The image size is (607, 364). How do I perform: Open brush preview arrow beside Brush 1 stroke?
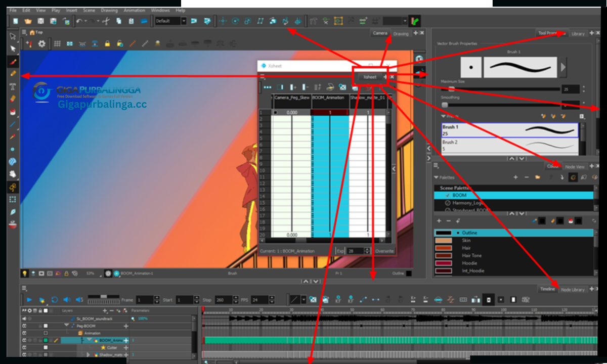pos(563,67)
